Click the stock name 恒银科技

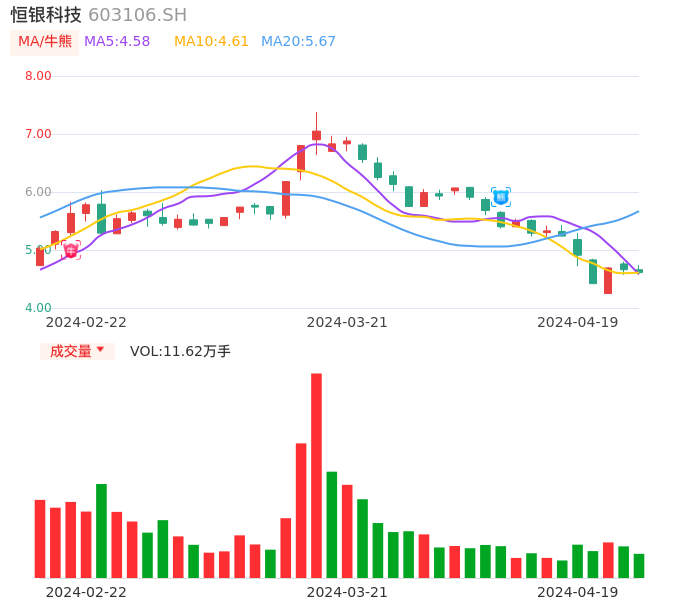46,15
